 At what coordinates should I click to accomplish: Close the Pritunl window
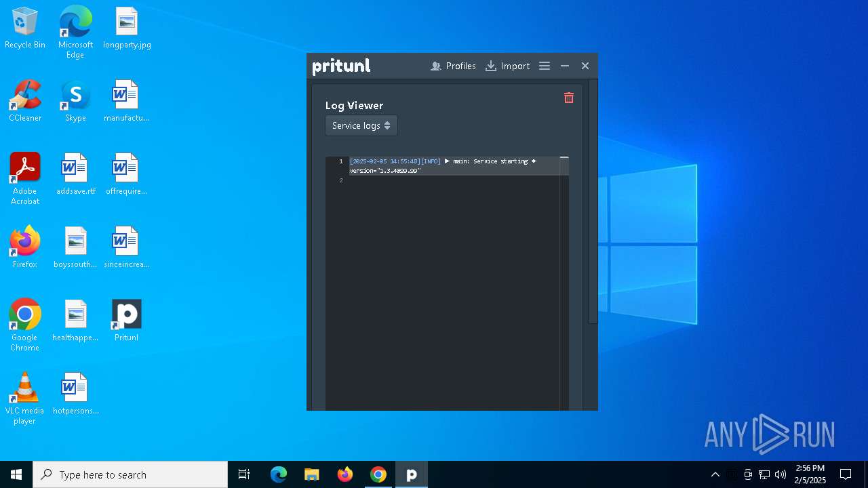[x=585, y=66]
